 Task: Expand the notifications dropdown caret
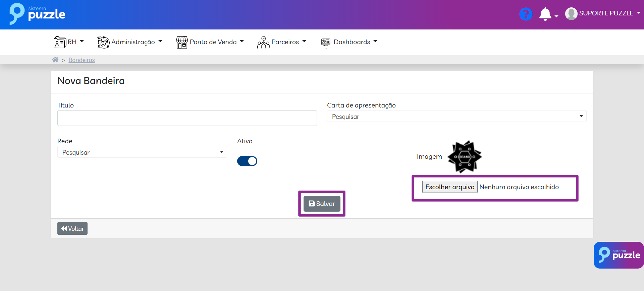point(556,16)
